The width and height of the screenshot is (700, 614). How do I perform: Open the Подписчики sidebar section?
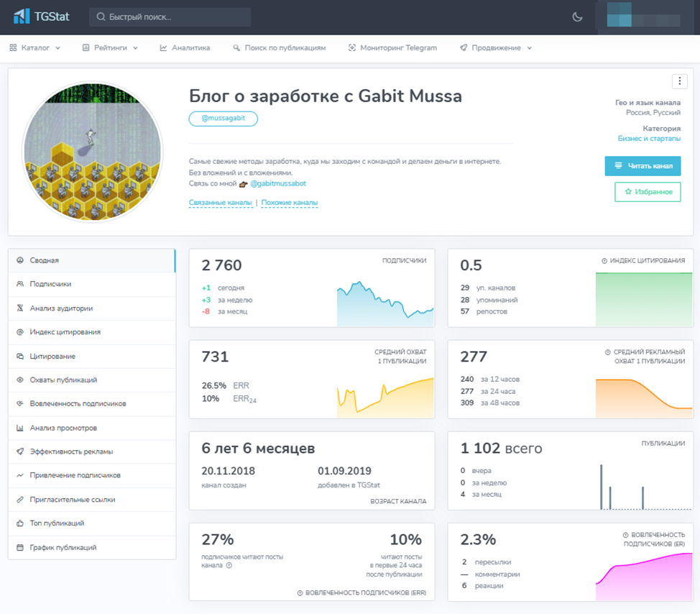coord(91,284)
